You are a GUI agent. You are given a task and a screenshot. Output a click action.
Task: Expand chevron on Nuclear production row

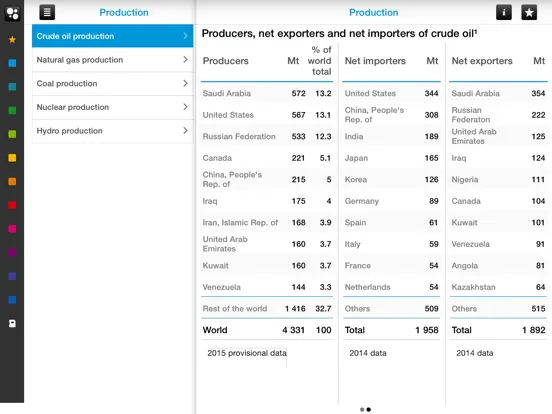185,107
